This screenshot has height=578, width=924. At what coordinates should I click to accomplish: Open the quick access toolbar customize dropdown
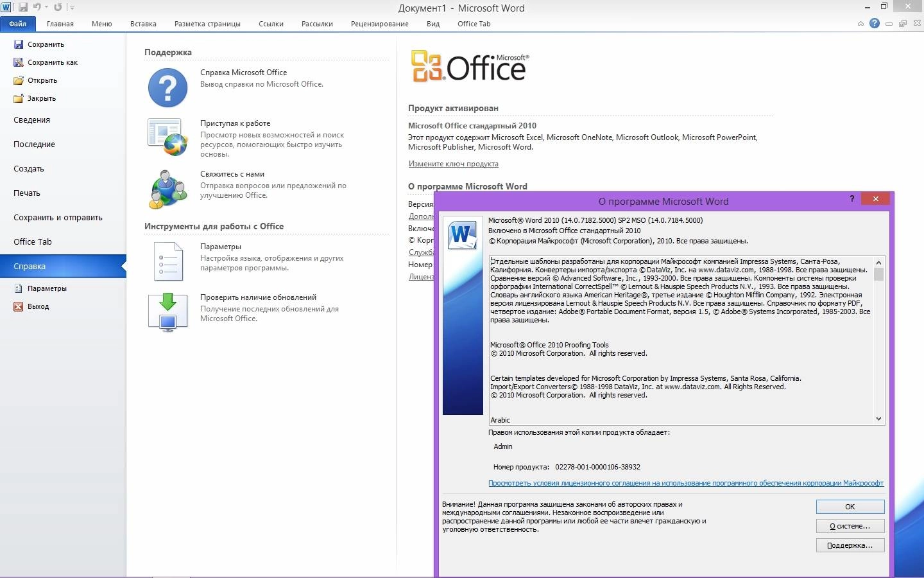(72, 8)
